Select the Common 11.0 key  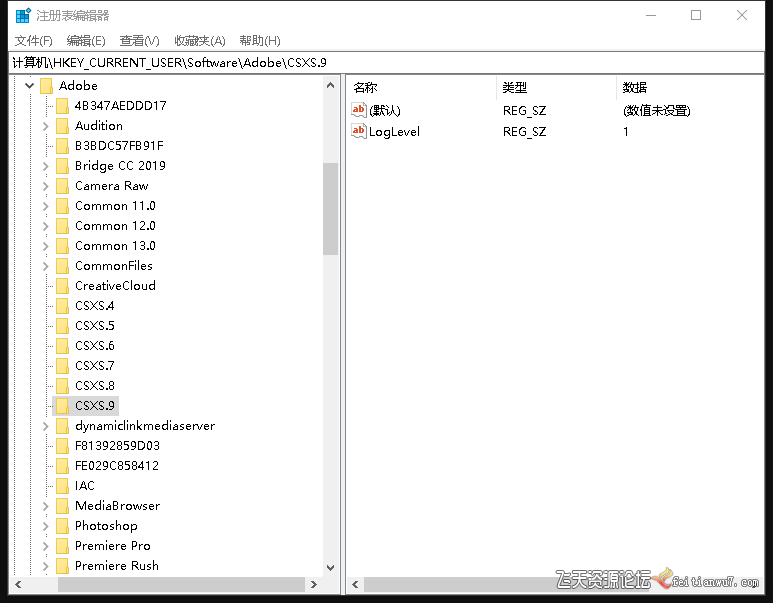[115, 206]
